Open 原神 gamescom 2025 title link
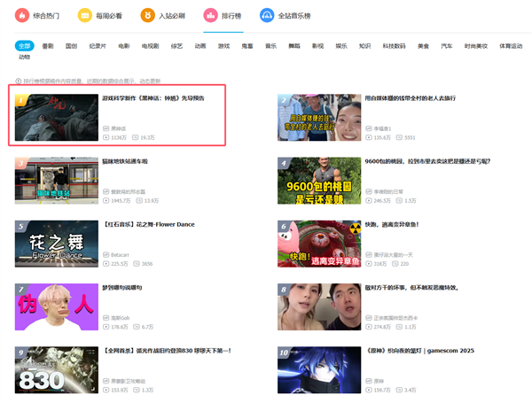The width and height of the screenshot is (532, 403). [419, 351]
